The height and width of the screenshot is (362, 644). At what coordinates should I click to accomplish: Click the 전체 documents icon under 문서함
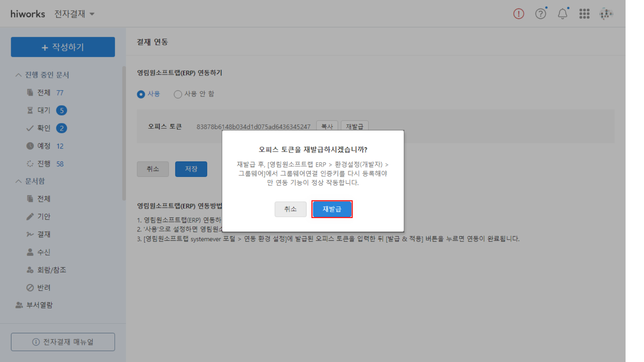point(30,199)
